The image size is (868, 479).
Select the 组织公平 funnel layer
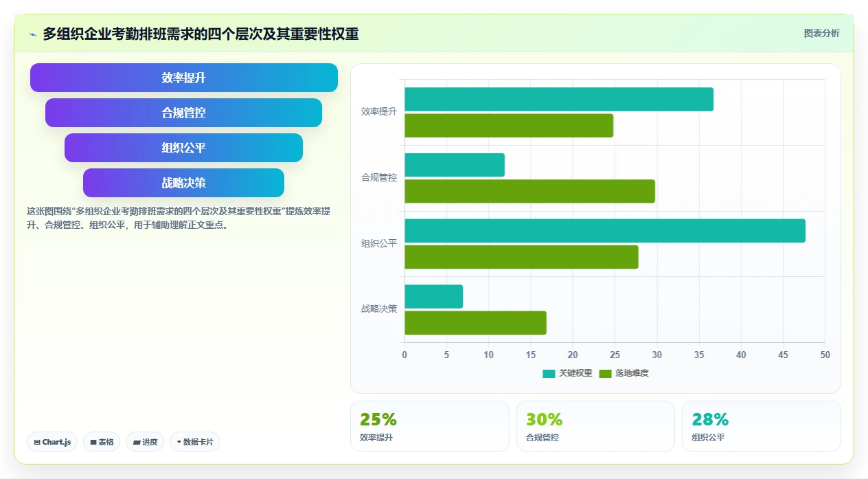183,148
